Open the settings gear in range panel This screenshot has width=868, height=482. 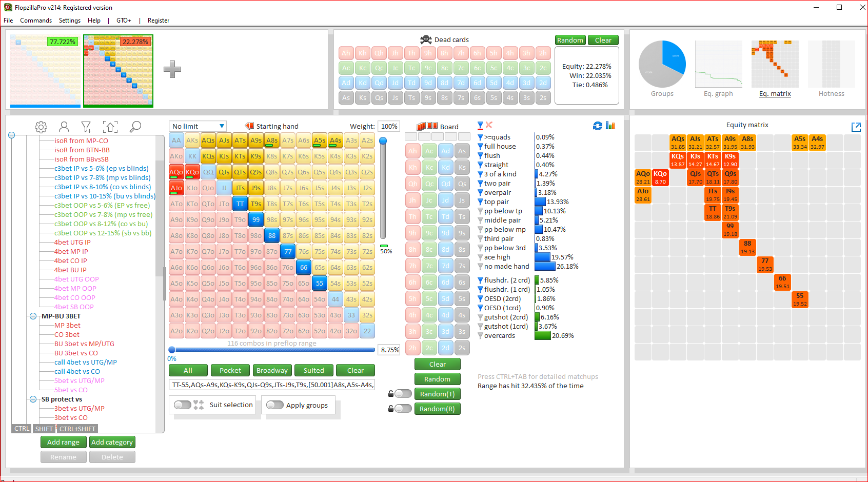tap(41, 127)
